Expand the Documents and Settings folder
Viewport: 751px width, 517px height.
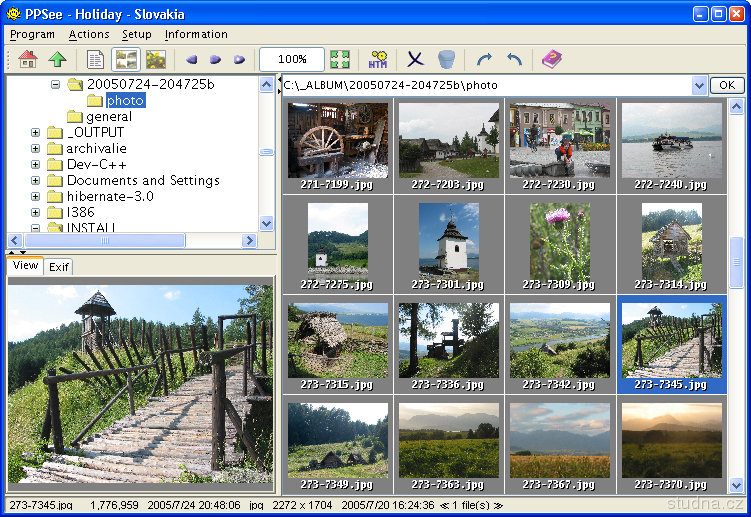(36, 181)
